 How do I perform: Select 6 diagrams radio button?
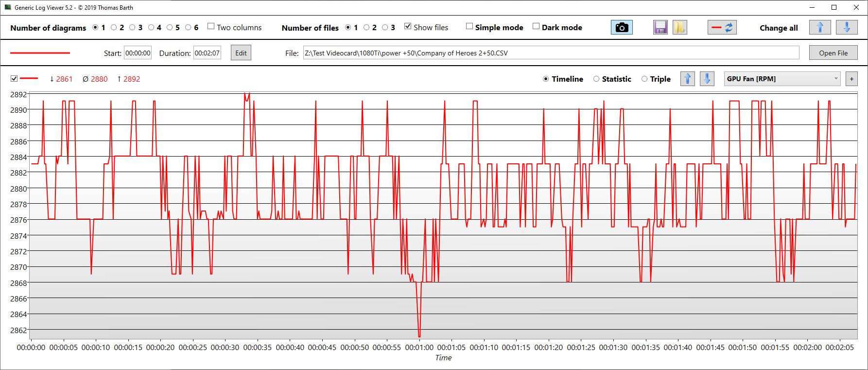coord(188,28)
